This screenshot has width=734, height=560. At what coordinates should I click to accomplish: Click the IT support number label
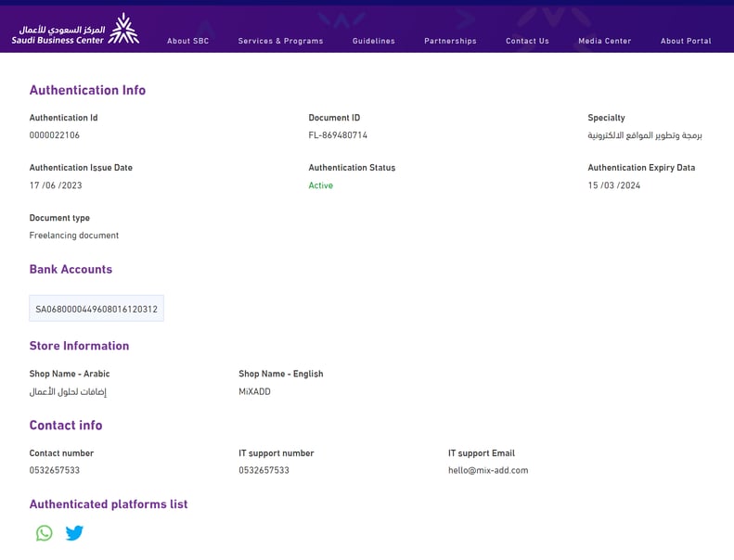[x=277, y=453]
